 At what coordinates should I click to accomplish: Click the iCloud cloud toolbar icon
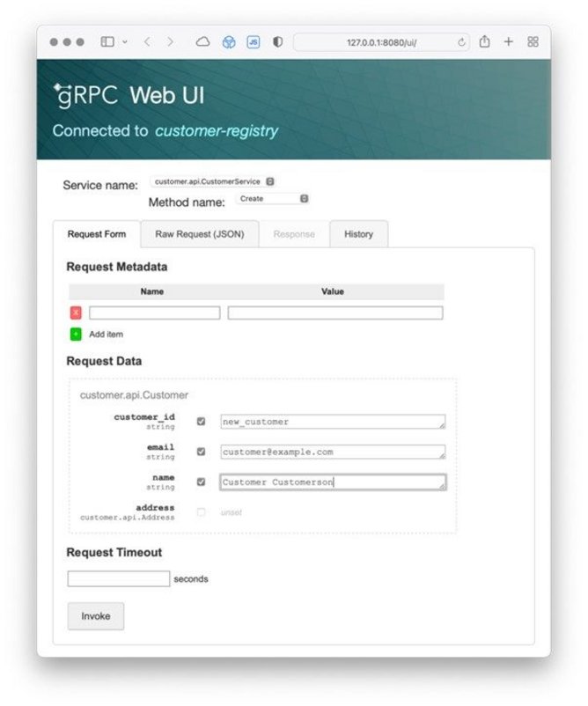pyautogui.click(x=202, y=42)
